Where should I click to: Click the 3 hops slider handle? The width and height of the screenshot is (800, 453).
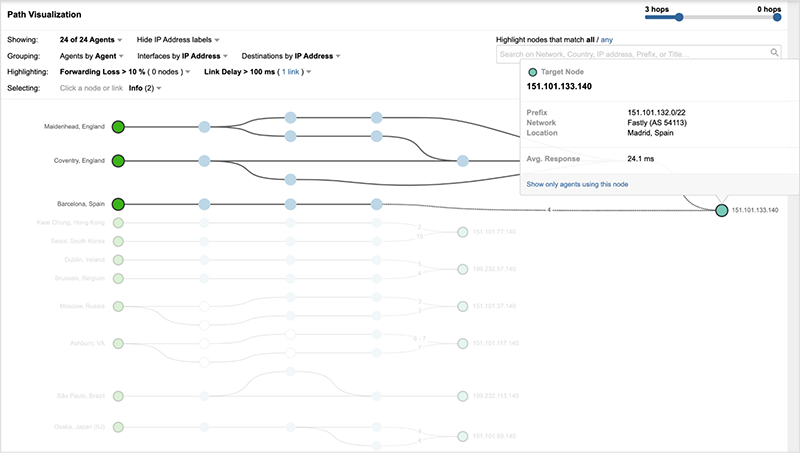pos(679,17)
